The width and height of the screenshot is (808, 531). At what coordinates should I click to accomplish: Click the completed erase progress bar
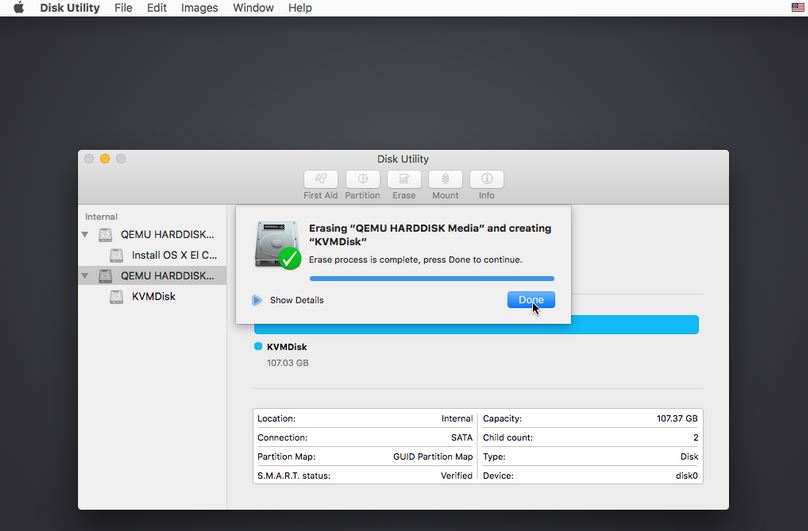pyautogui.click(x=432, y=278)
